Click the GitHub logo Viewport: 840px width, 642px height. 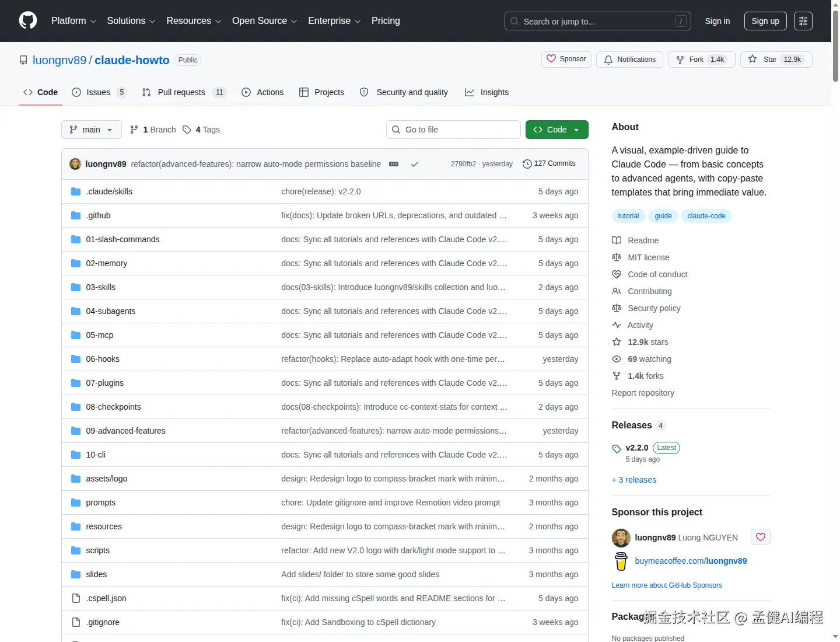(x=27, y=20)
